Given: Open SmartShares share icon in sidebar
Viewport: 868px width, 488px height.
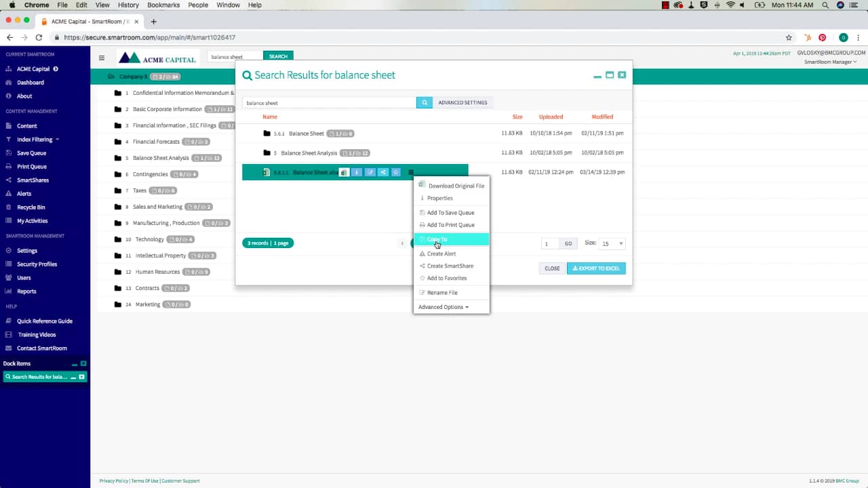Looking at the screenshot, I should point(9,180).
